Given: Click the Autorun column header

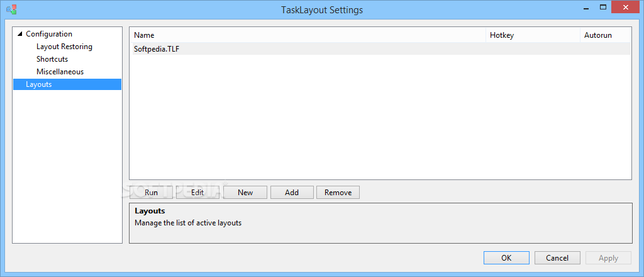Looking at the screenshot, I should coord(606,35).
